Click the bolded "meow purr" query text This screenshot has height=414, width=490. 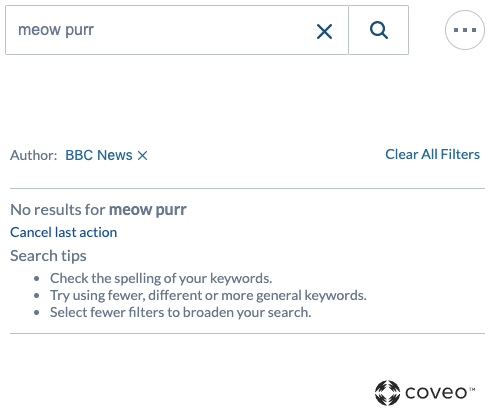[x=148, y=210]
